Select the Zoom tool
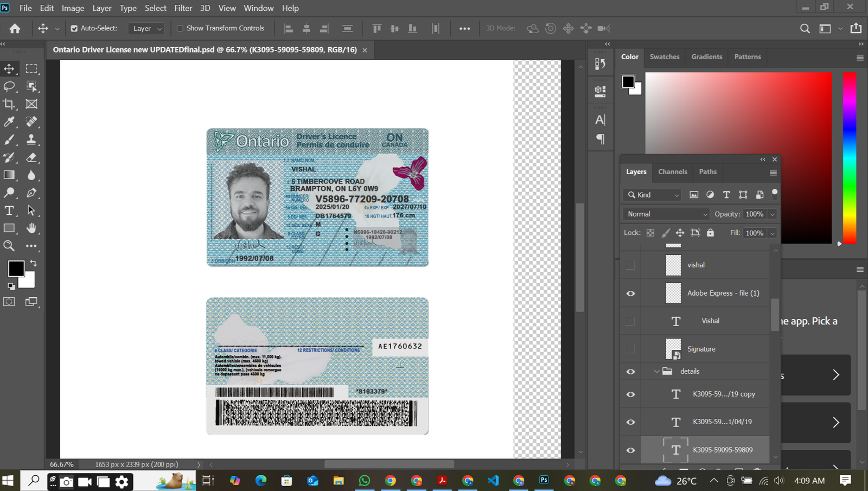 point(9,246)
